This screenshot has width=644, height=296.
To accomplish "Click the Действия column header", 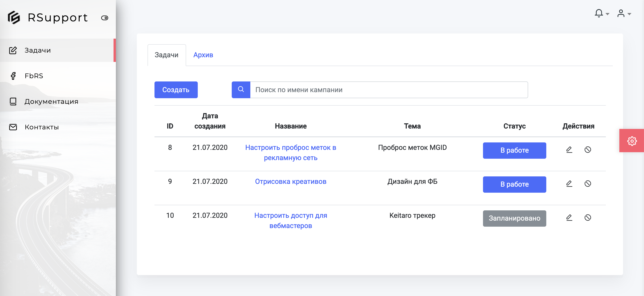I will click(578, 126).
